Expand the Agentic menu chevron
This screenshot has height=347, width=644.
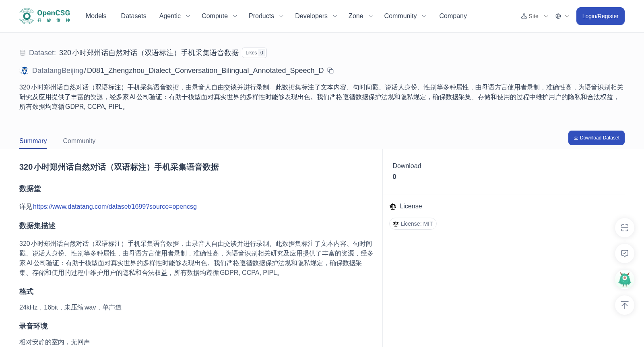188,16
